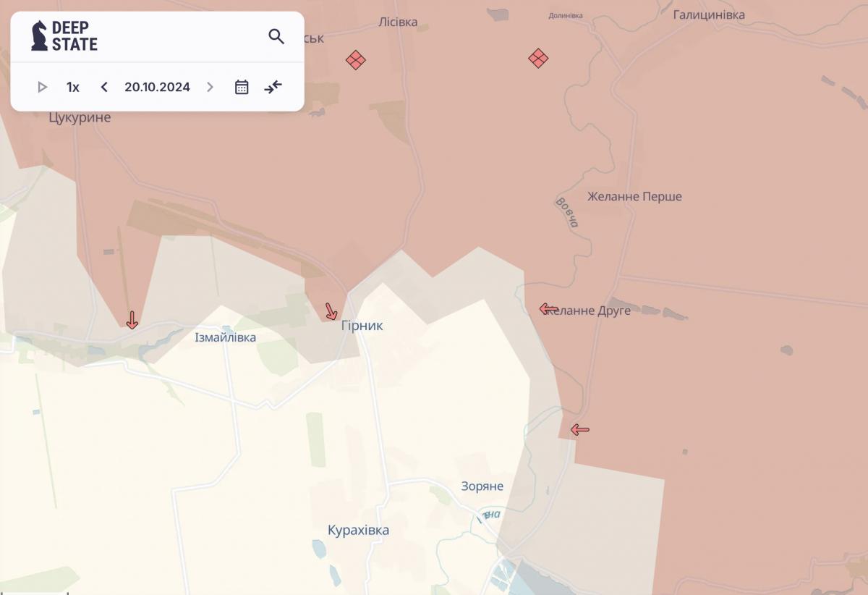Click the DeepState knight logo

39,35
